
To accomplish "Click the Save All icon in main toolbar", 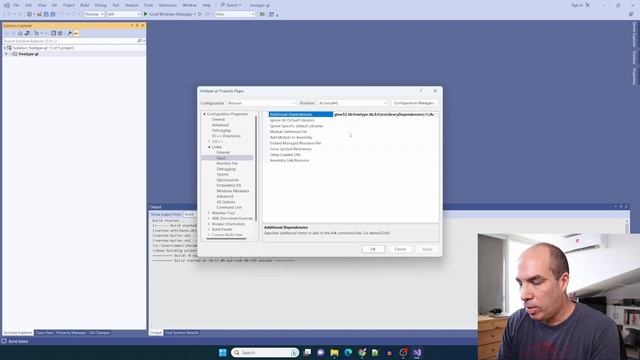I will (53, 14).
